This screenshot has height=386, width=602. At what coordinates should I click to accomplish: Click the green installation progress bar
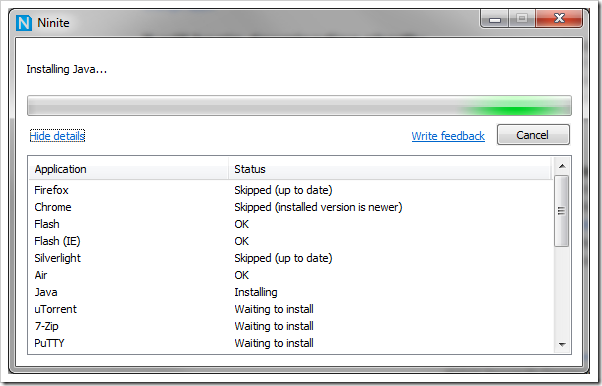click(x=299, y=106)
